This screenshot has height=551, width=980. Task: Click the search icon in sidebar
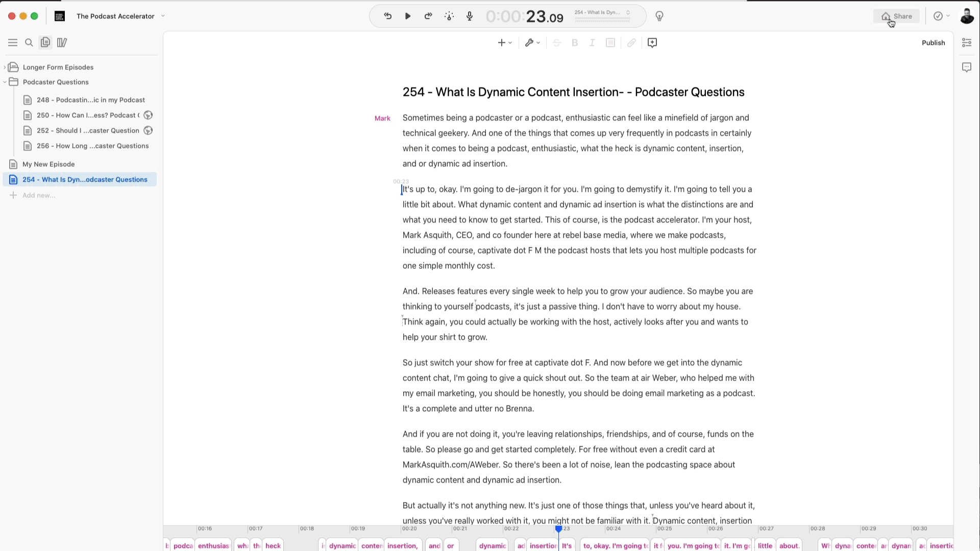(x=29, y=42)
